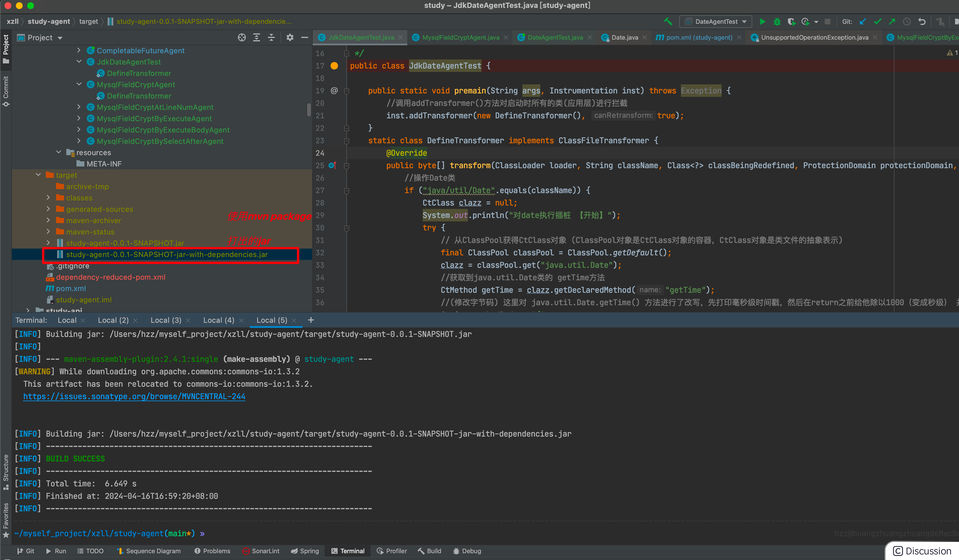Select the Local (3) terminal tab
959x560 pixels.
click(165, 320)
